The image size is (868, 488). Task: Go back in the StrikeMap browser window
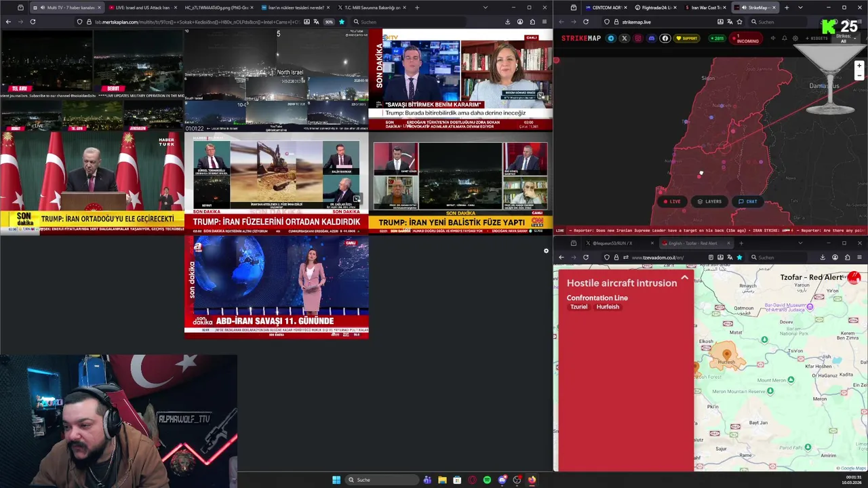[x=561, y=22]
